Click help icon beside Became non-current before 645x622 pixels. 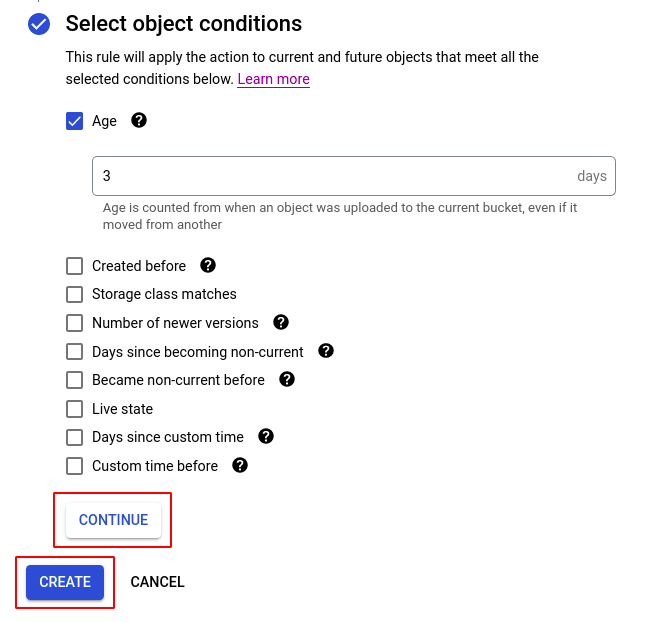[287, 379]
